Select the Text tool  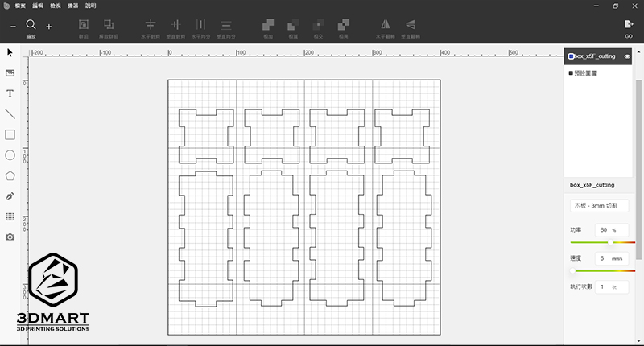click(10, 93)
